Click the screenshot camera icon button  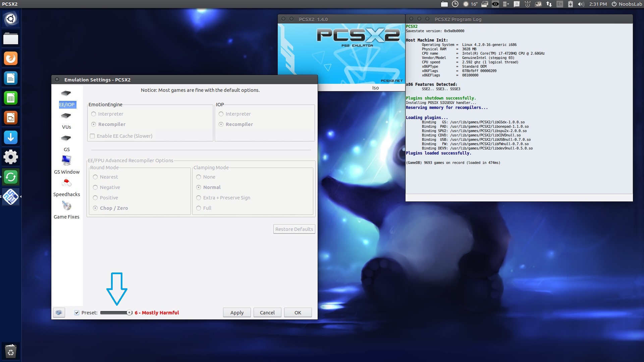tap(59, 312)
